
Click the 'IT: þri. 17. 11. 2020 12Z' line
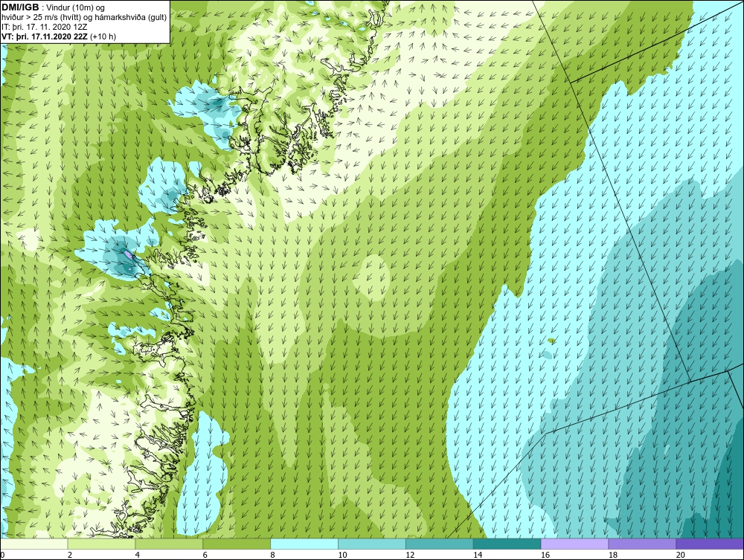45,27
